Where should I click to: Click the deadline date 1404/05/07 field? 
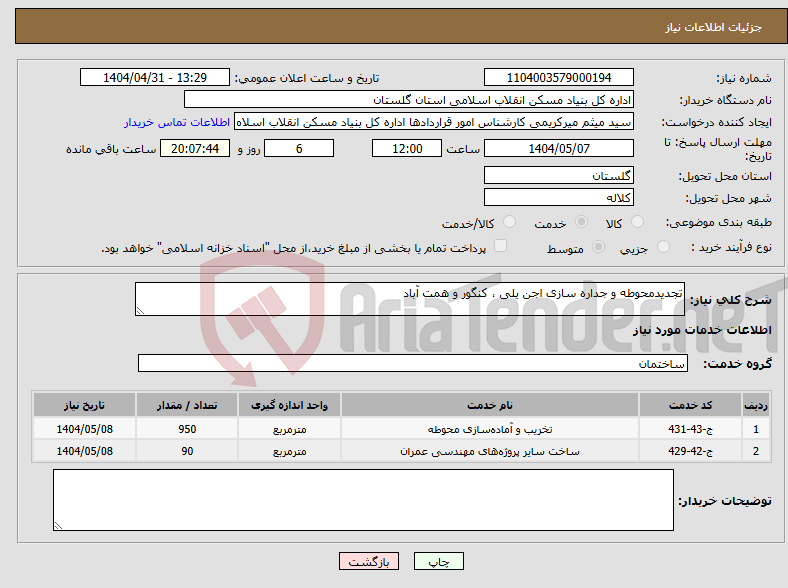559,149
